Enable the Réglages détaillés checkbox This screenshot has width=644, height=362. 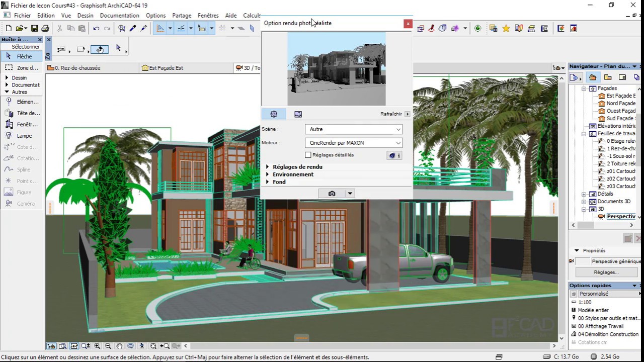click(x=308, y=155)
